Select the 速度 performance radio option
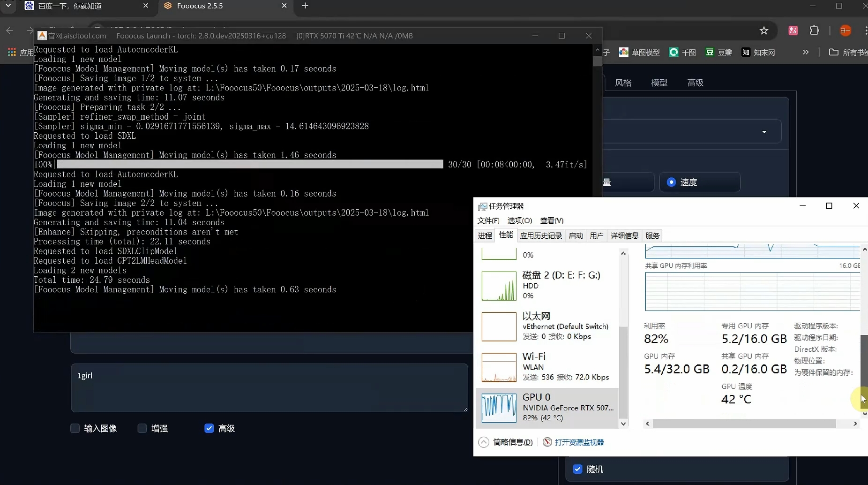868x485 pixels. 671,182
